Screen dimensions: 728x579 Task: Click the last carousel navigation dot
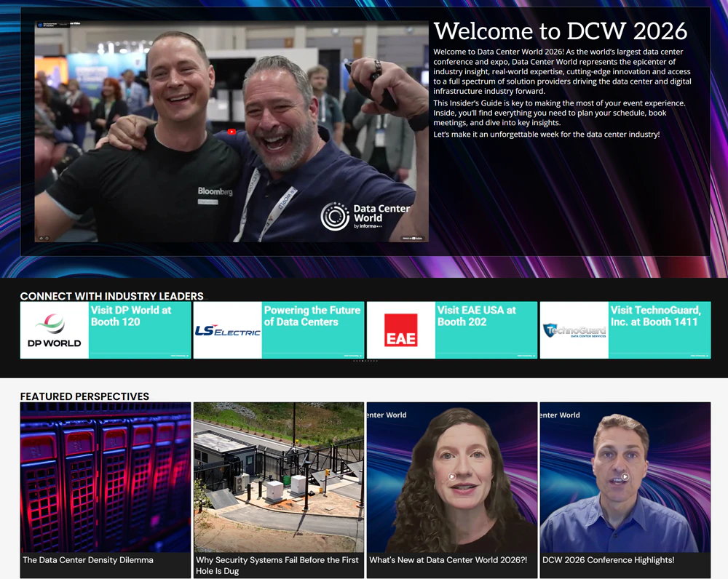[x=377, y=361]
